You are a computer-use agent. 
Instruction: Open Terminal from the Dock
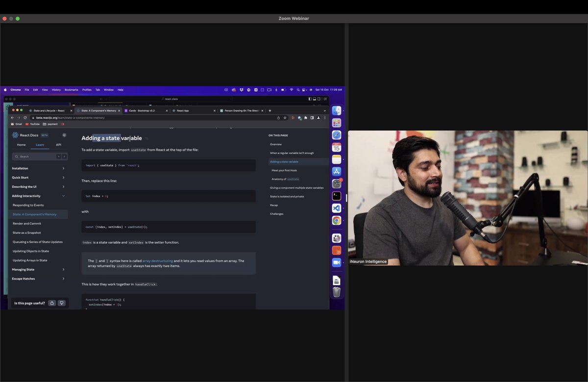point(336,195)
